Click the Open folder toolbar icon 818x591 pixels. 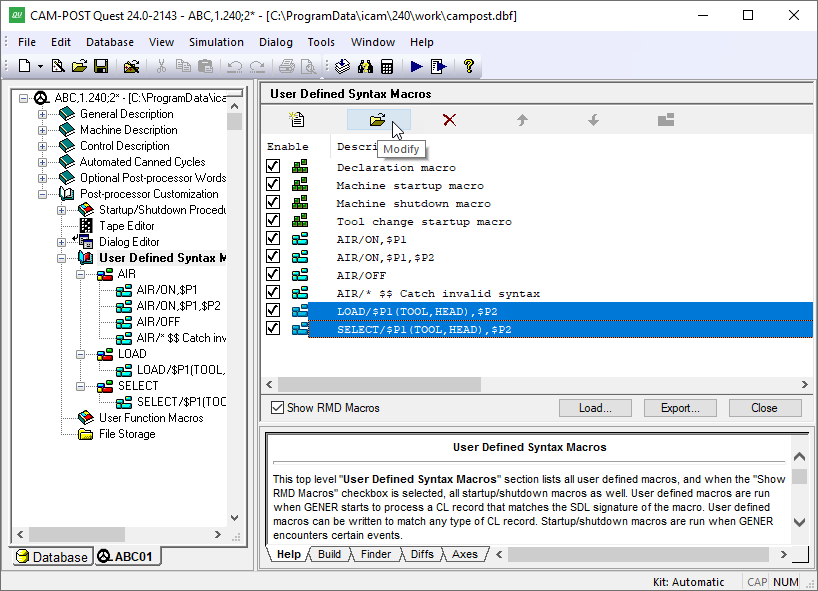pyautogui.click(x=79, y=66)
